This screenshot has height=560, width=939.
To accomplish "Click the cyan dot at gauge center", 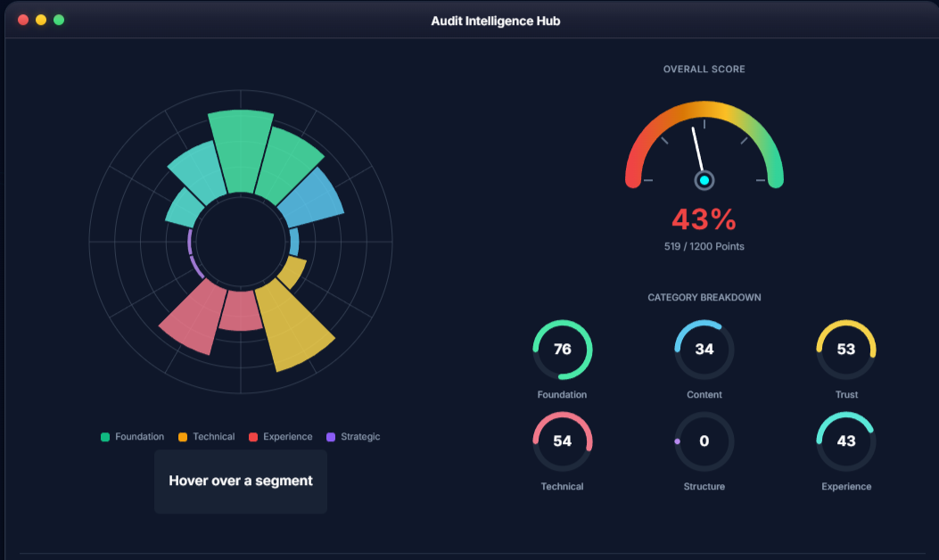I will click(704, 179).
